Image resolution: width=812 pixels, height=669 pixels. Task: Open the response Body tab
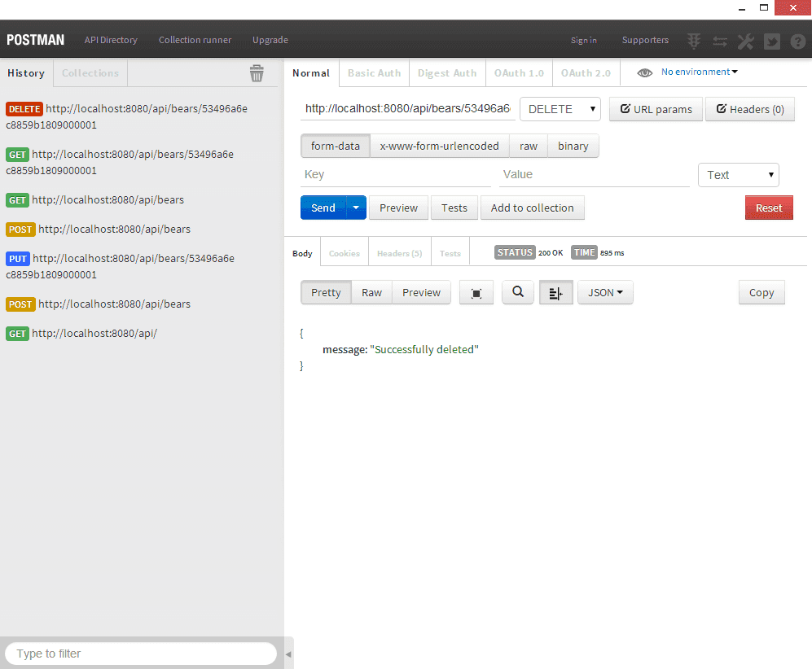(x=302, y=253)
